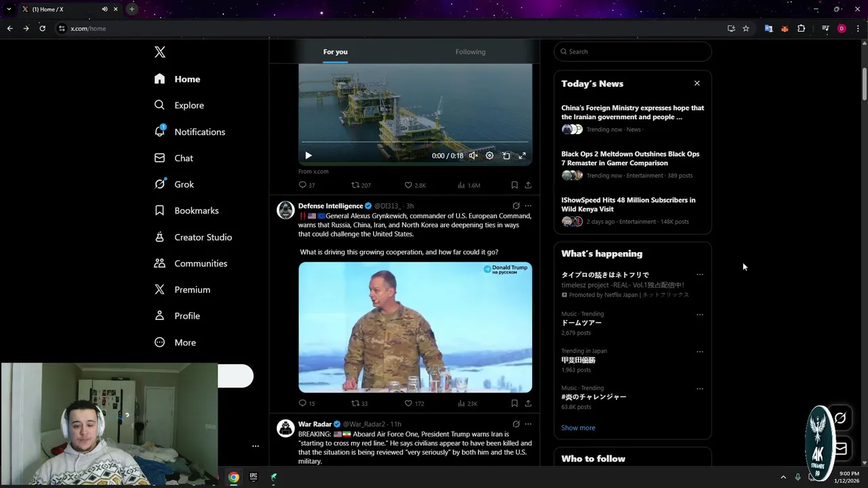Bookmark the Defense Intelligence post
This screenshot has height=488, width=868.
[x=515, y=403]
